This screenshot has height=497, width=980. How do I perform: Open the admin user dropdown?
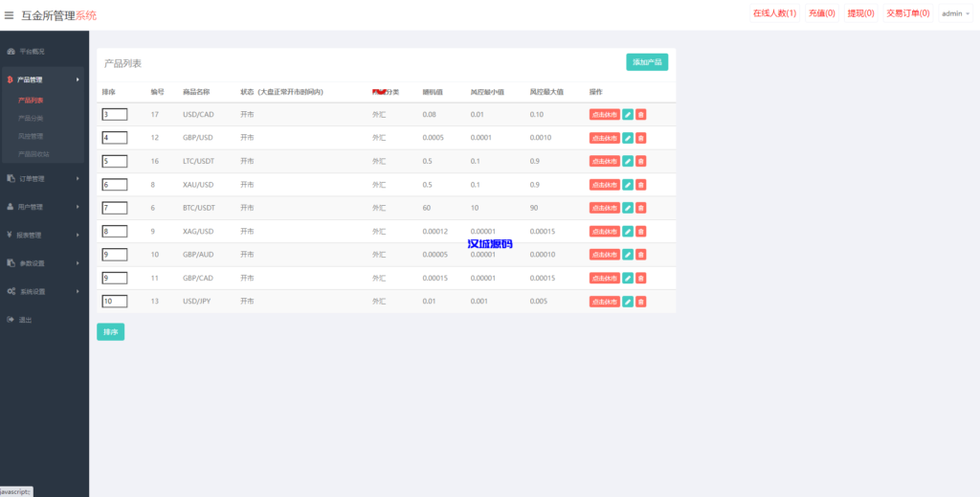954,14
